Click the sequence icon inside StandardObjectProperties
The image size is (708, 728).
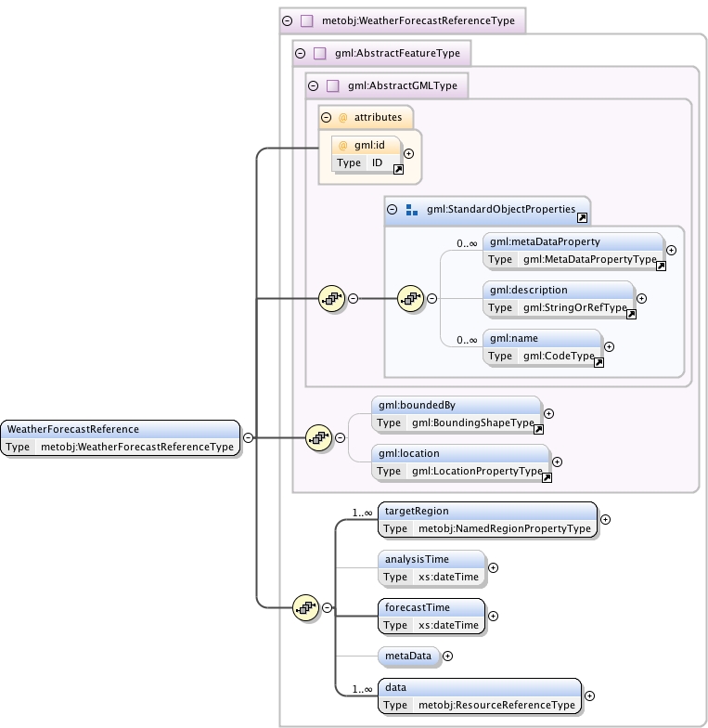(x=410, y=299)
